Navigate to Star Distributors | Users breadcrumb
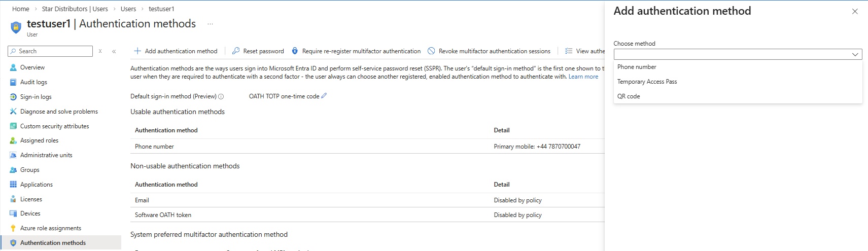Viewport: 868px width, 251px height. point(75,9)
